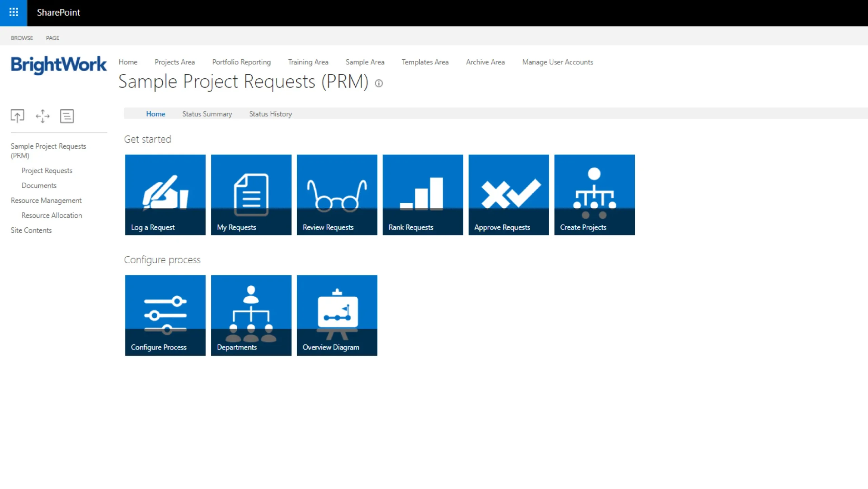The image size is (868, 489).
Task: Open Resource Management in the sidebar
Action: [x=46, y=201]
